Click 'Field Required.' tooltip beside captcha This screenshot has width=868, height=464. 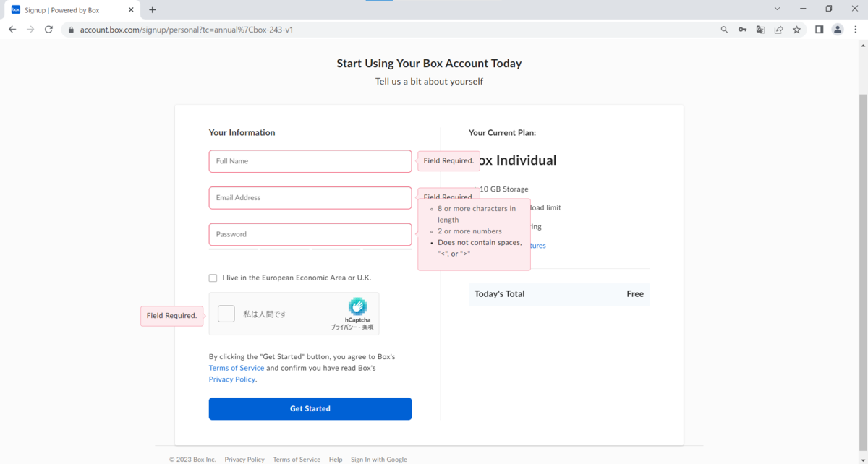(x=171, y=316)
